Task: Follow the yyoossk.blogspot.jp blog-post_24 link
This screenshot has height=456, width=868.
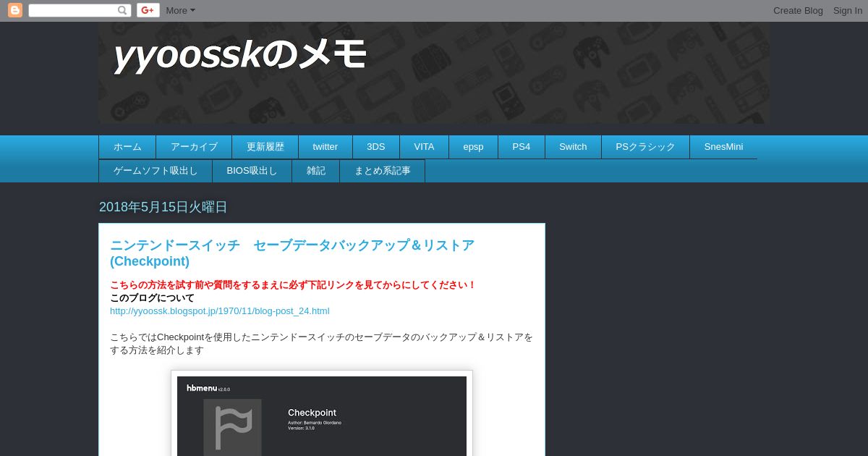Action: (x=220, y=311)
